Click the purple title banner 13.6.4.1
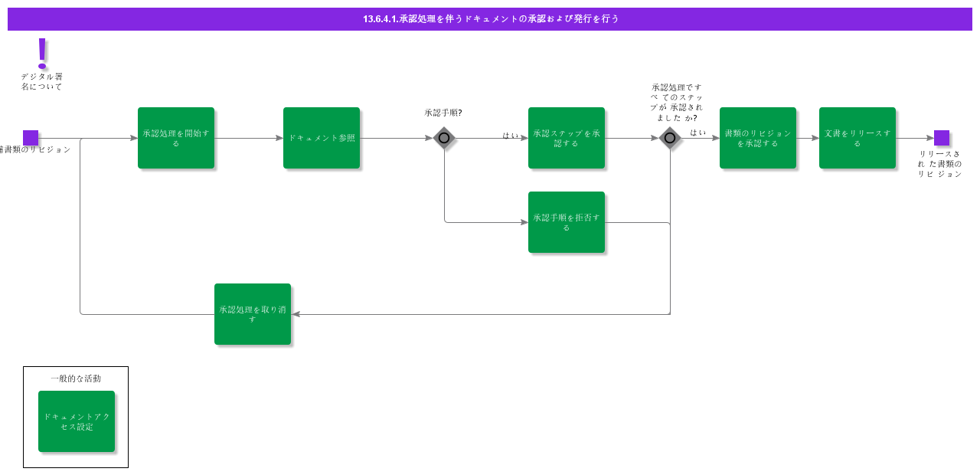 coord(490,19)
